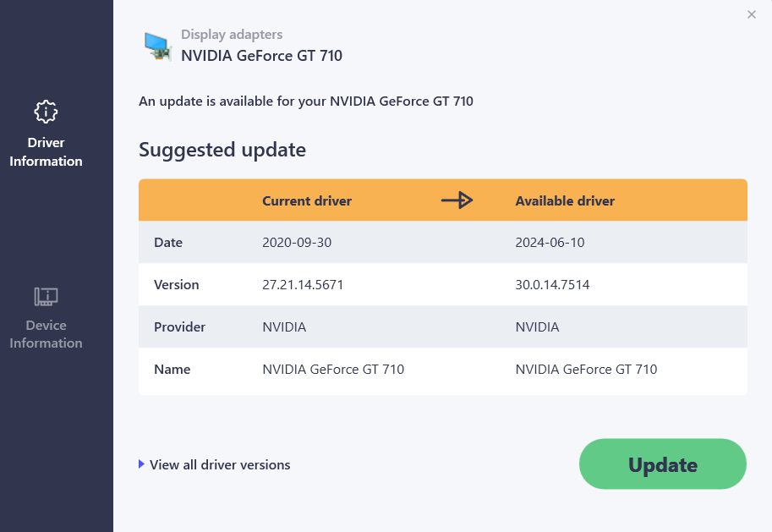
Task: Click the Device Information icon
Action: click(x=46, y=296)
